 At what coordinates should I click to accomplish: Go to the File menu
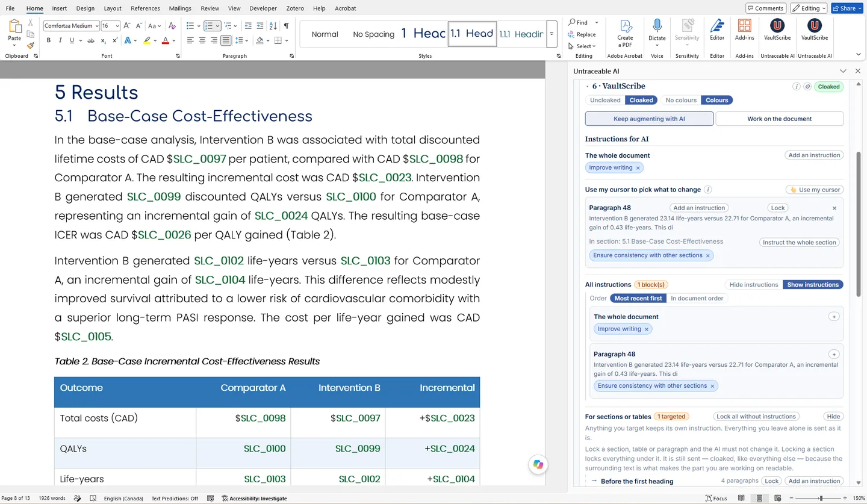(10, 8)
